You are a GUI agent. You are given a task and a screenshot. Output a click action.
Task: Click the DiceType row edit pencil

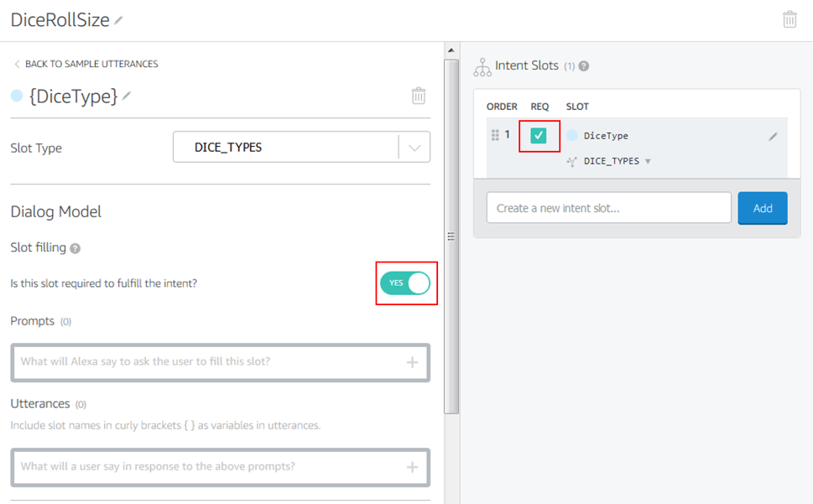pos(773,136)
